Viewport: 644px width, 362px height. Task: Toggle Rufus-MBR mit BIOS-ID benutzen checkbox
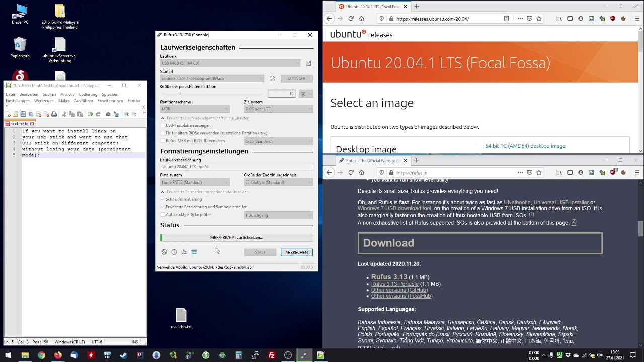(163, 141)
